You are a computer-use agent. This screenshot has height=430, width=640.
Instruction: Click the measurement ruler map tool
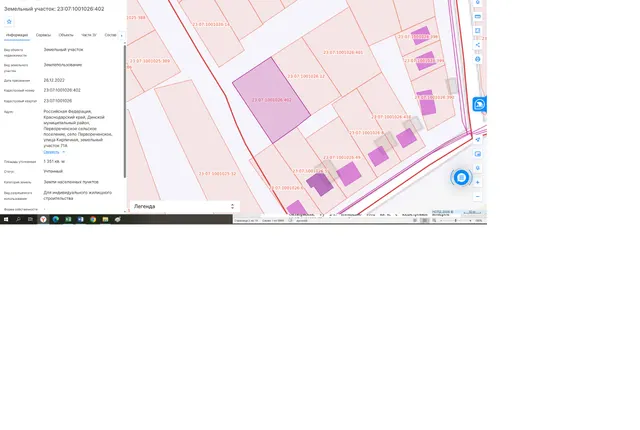[x=478, y=17]
